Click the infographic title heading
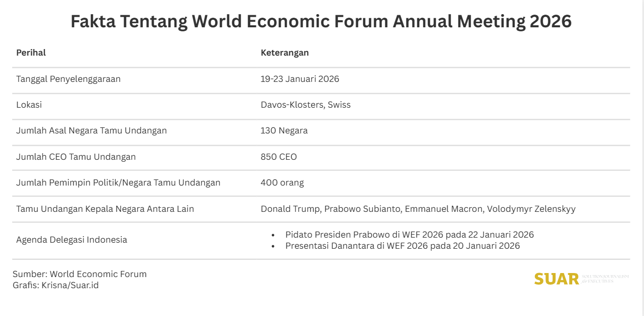The width and height of the screenshot is (644, 316). (x=321, y=22)
